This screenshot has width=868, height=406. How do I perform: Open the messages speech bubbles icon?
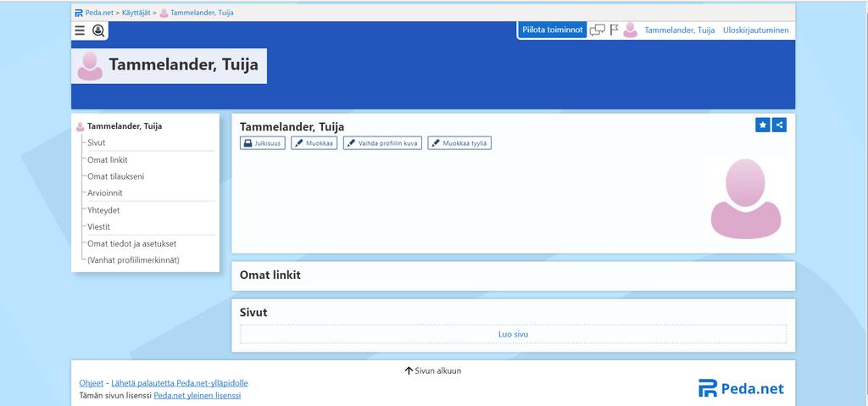pos(598,30)
